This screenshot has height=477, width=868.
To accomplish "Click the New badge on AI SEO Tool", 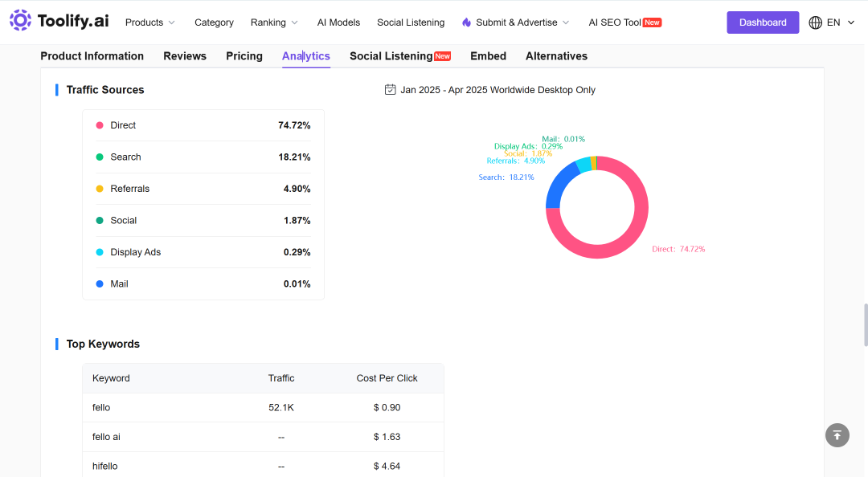I will (x=652, y=22).
